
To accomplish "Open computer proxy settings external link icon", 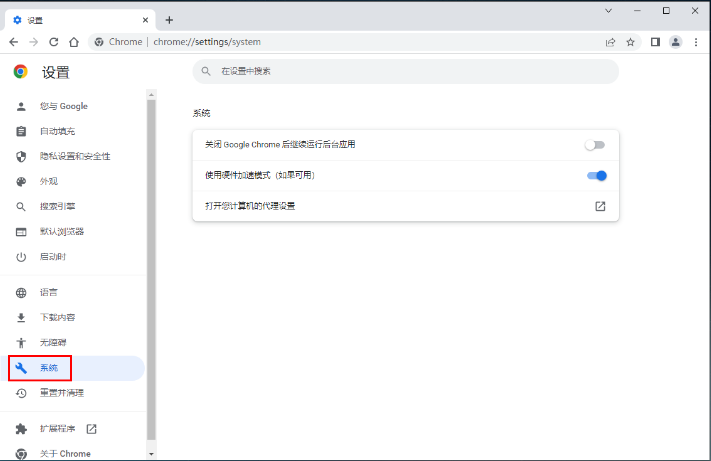I will pos(600,206).
